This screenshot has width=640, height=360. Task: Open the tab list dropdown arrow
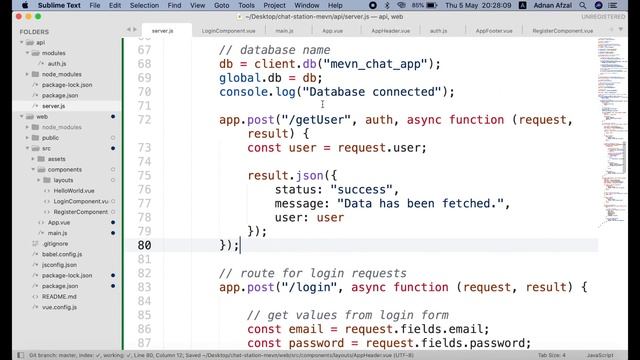pyautogui.click(x=620, y=30)
